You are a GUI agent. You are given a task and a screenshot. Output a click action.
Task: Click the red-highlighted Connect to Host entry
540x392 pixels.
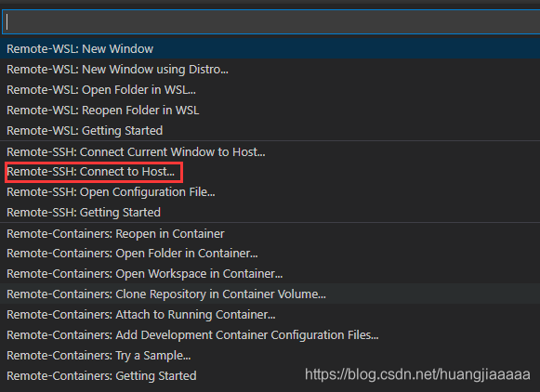pyautogui.click(x=94, y=172)
